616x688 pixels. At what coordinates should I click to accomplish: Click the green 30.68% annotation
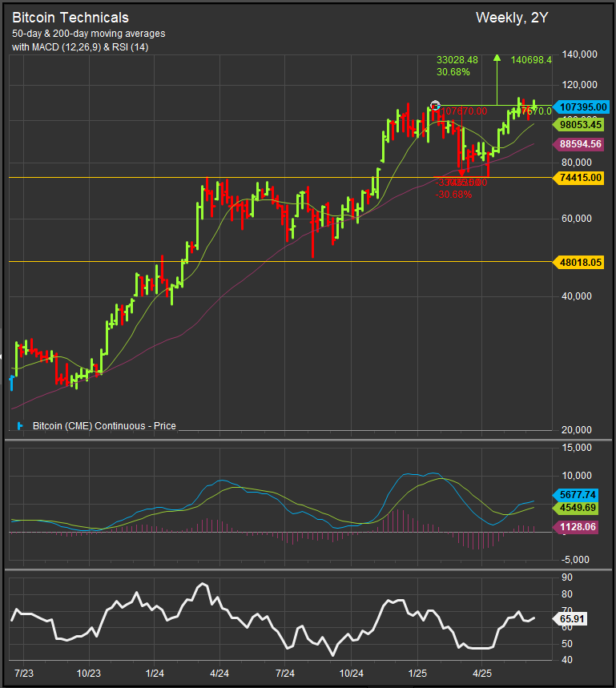(453, 71)
